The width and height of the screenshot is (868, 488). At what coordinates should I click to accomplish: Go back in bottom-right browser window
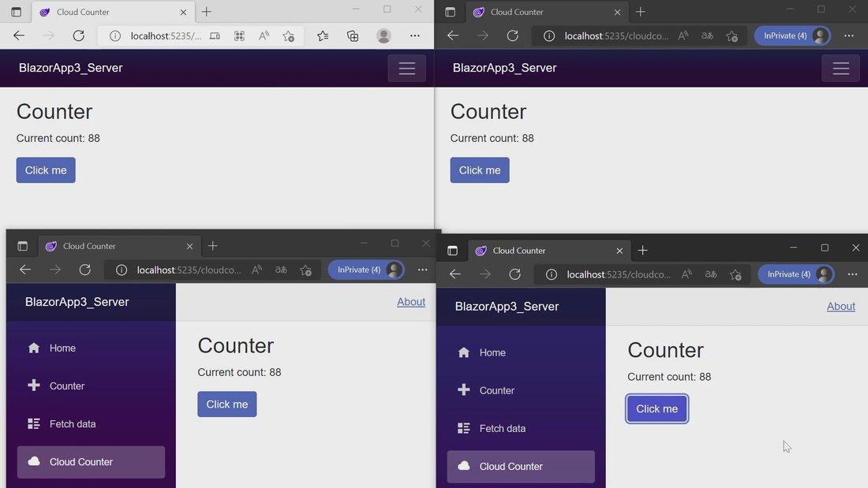click(x=455, y=274)
